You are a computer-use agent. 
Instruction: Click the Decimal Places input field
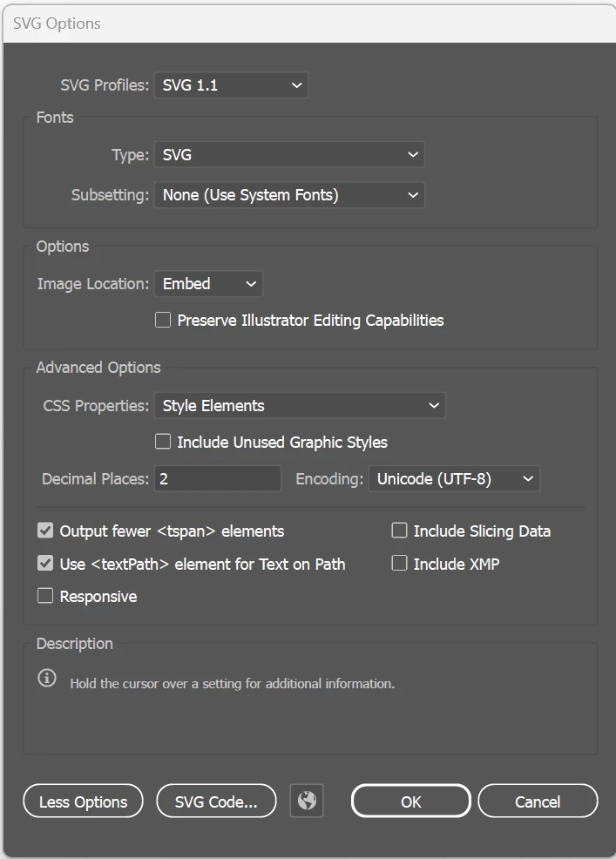(x=218, y=479)
